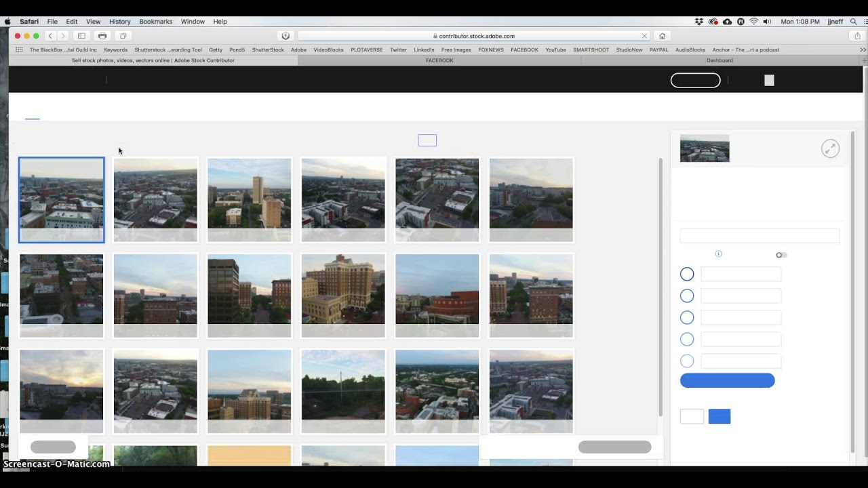868x488 pixels.
Task: Select the thumbnail of the dark glass office tower
Action: 250,296
